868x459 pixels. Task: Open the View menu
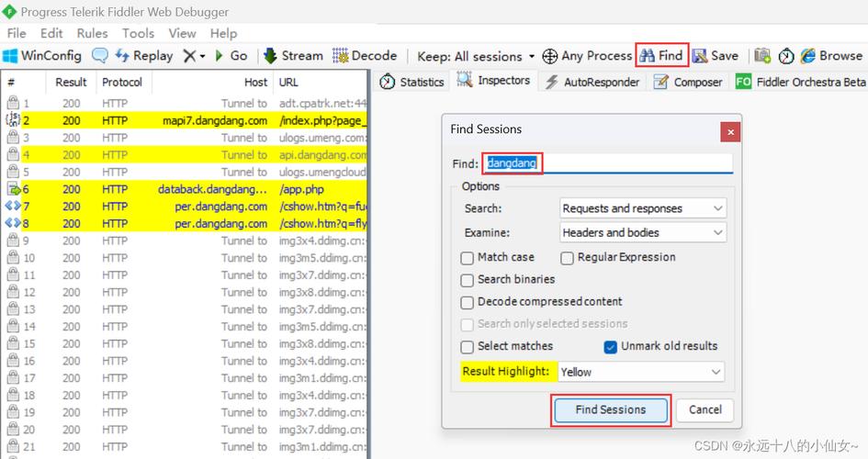click(182, 33)
